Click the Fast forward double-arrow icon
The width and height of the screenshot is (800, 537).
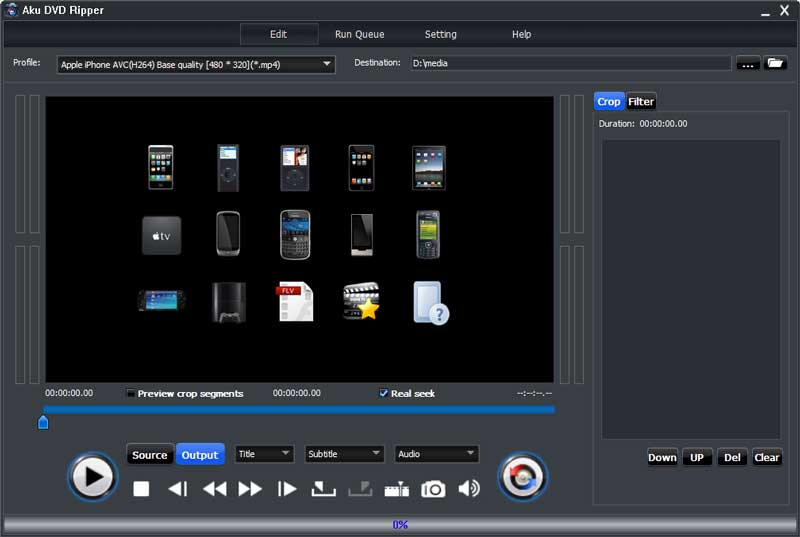pos(250,489)
